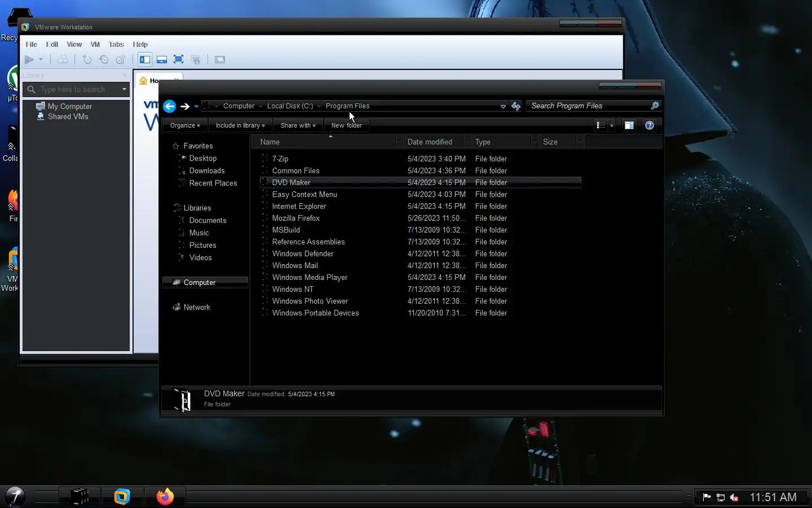Click VMware manage snapshots icon

click(121, 59)
